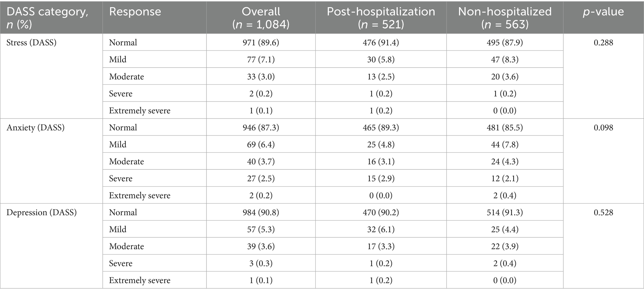Click the p-value column header
The width and height of the screenshot is (644, 294).
click(603, 12)
